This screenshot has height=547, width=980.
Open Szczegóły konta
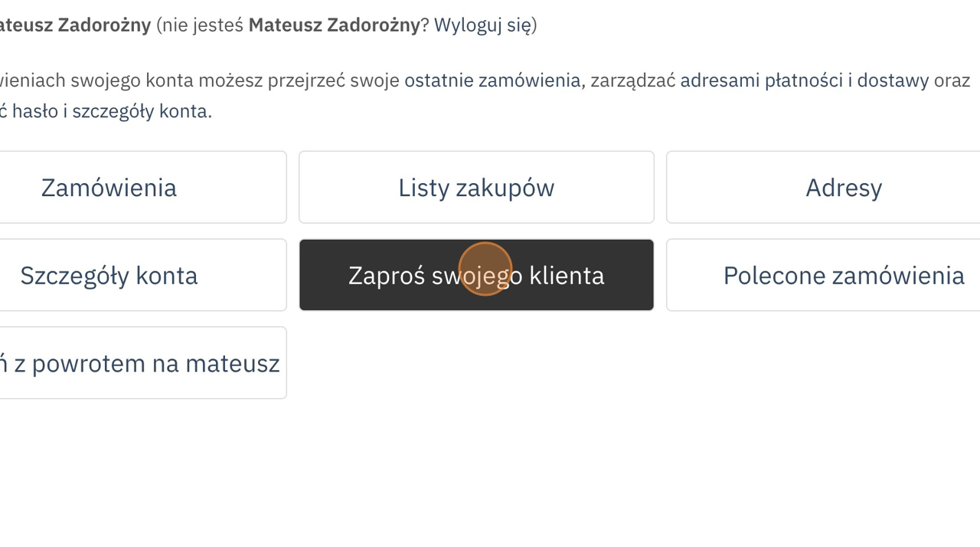click(109, 276)
